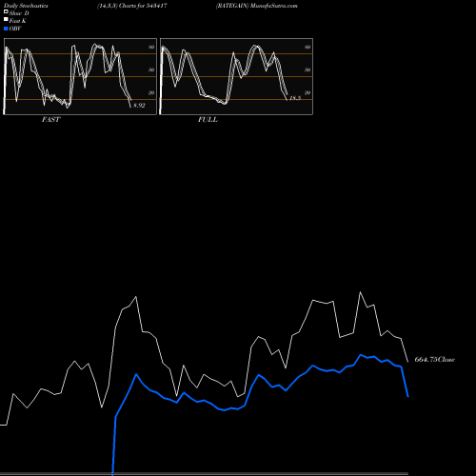Click the 20 level label in FULL chart
The image size is (476, 476).
point(307,92)
